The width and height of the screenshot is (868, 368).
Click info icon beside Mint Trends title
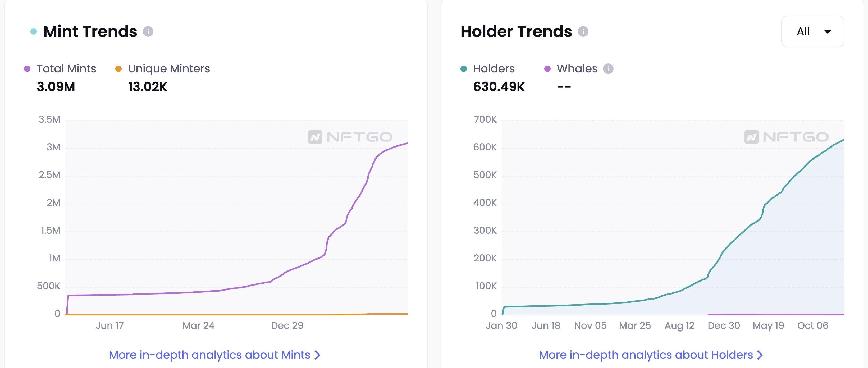[x=148, y=32]
